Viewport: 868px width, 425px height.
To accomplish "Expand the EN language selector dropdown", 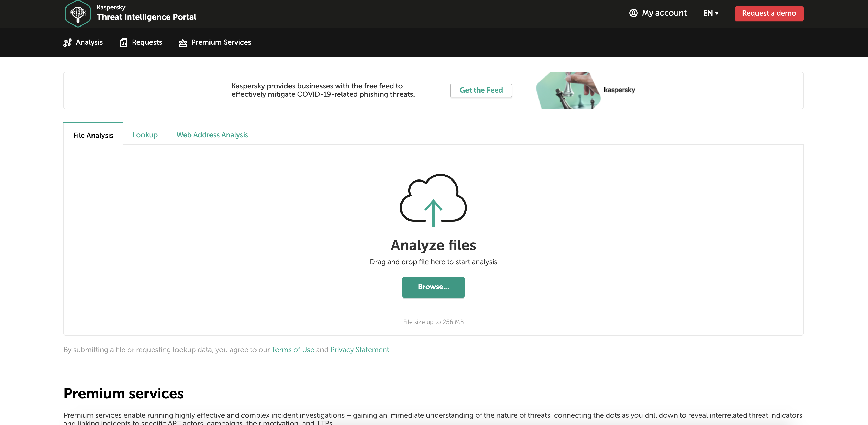I will (x=711, y=13).
